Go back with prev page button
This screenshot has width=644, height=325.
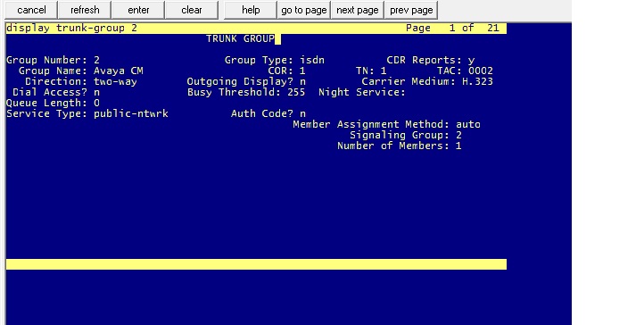coord(411,10)
